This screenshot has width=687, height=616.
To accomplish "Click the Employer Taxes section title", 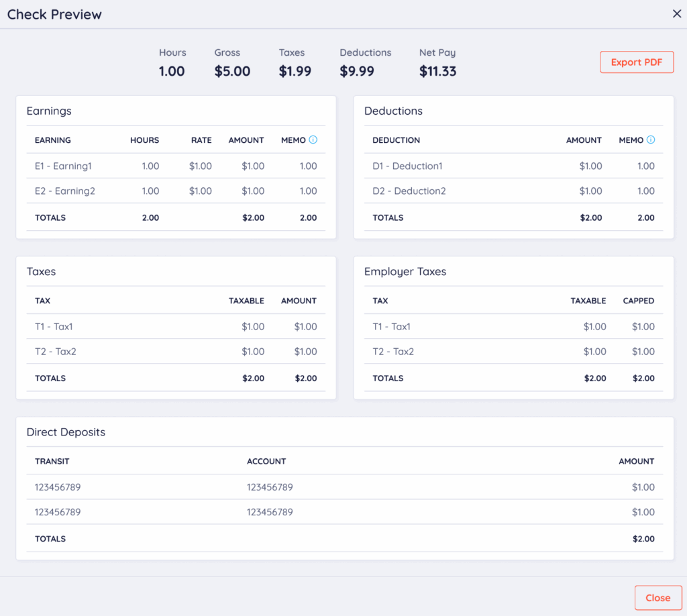I will (405, 272).
